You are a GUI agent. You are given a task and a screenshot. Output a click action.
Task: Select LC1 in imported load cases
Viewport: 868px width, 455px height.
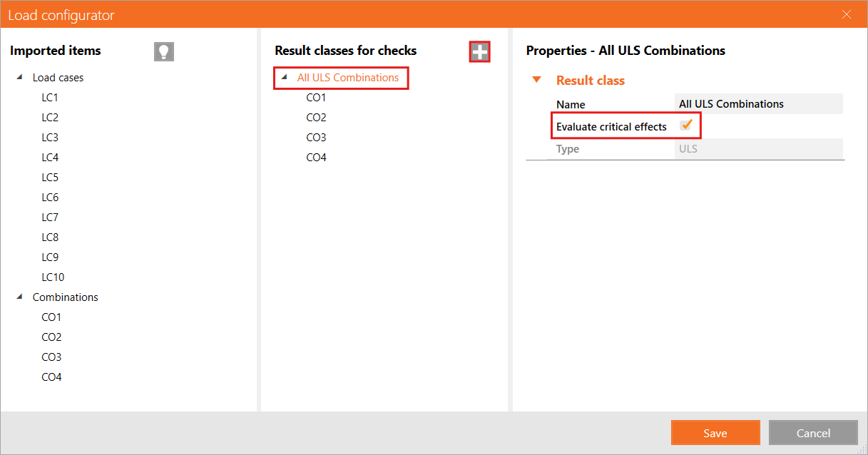click(50, 98)
